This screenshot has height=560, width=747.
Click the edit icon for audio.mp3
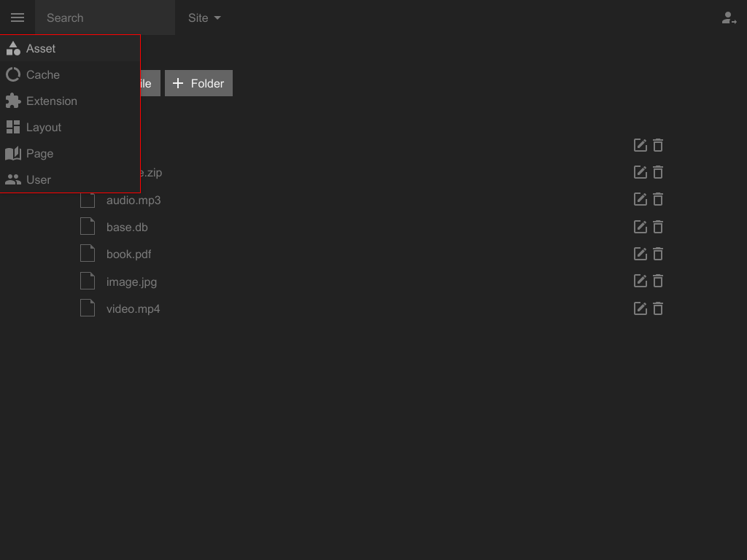pyautogui.click(x=640, y=200)
